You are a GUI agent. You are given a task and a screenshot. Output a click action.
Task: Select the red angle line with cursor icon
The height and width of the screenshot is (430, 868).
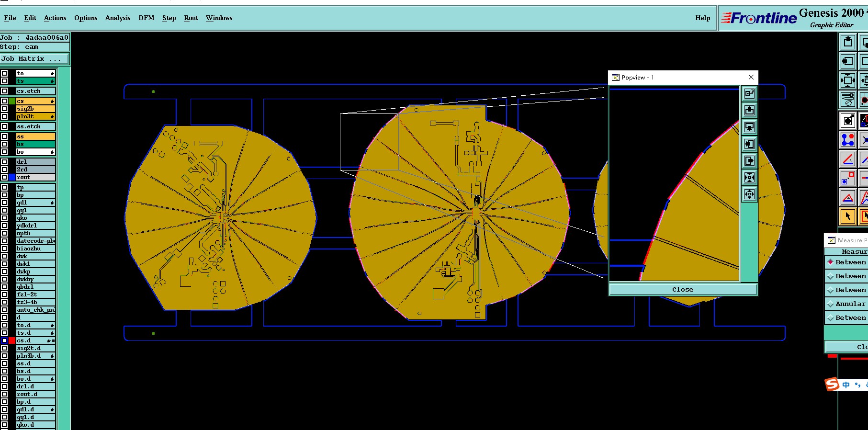coord(848,158)
